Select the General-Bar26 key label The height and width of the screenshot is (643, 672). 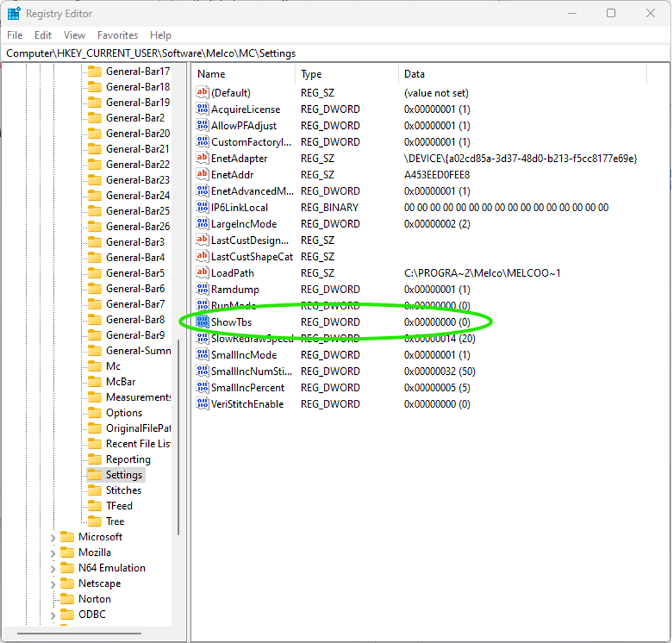138,226
